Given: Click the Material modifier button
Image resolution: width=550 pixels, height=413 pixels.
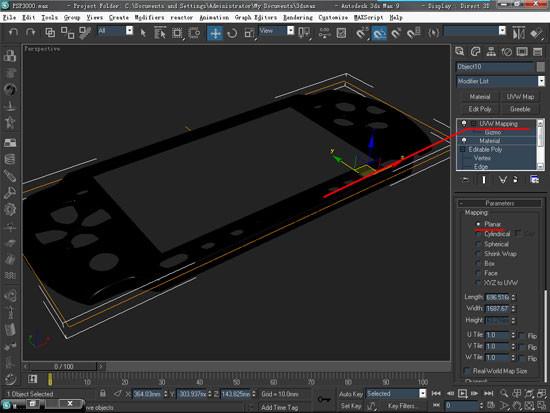Looking at the screenshot, I should [479, 97].
